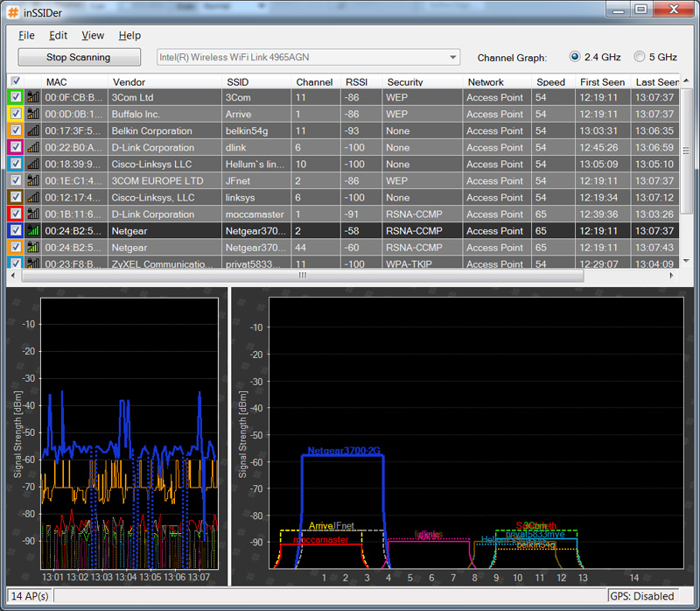Image resolution: width=700 pixels, height=611 pixels.
Task: Click the horizontal scrollbar under the network table
Action: pyautogui.click(x=303, y=275)
